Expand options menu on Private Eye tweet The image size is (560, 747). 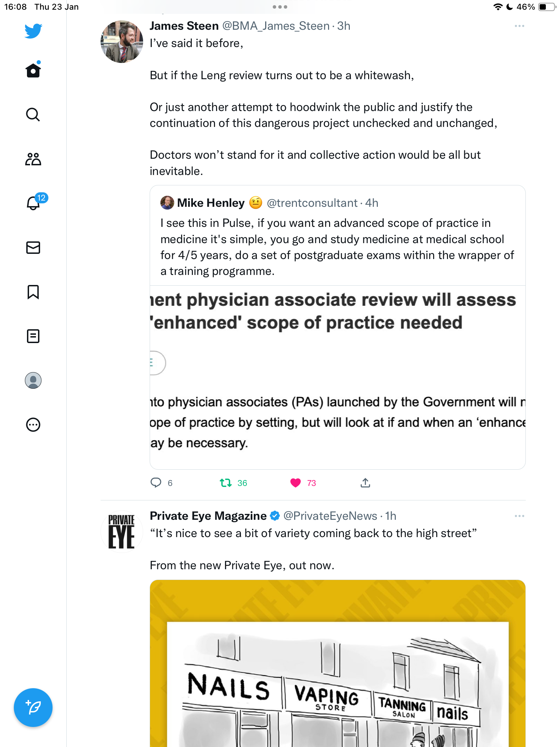(519, 516)
